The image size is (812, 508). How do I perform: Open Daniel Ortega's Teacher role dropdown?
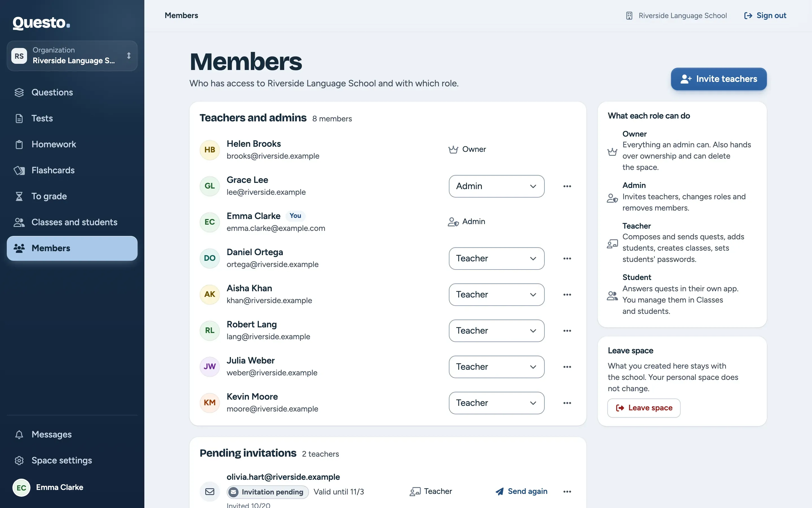coord(497,258)
